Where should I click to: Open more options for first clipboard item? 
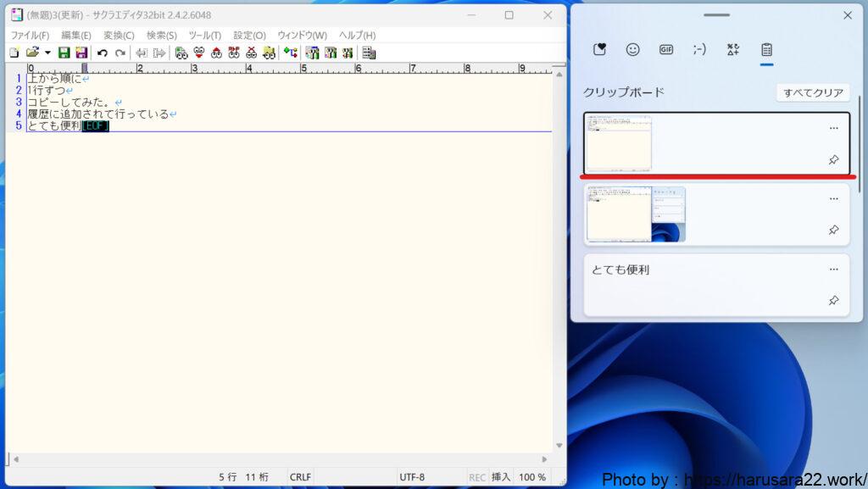click(x=833, y=128)
